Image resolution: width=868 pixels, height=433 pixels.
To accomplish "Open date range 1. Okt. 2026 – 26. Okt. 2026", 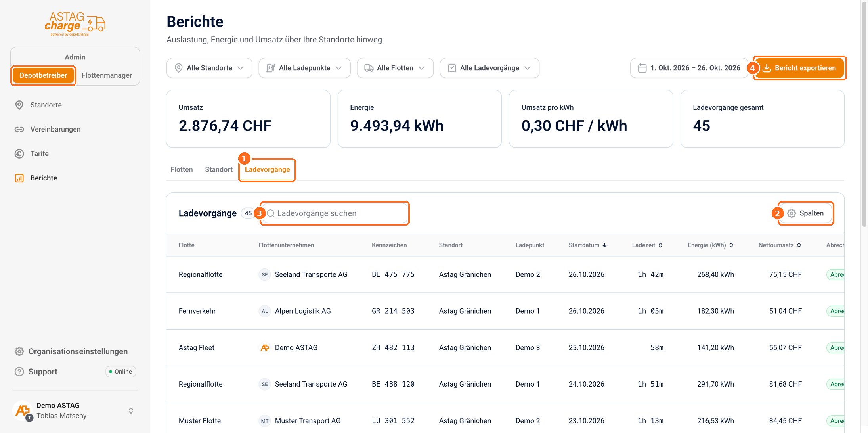I will pos(689,68).
